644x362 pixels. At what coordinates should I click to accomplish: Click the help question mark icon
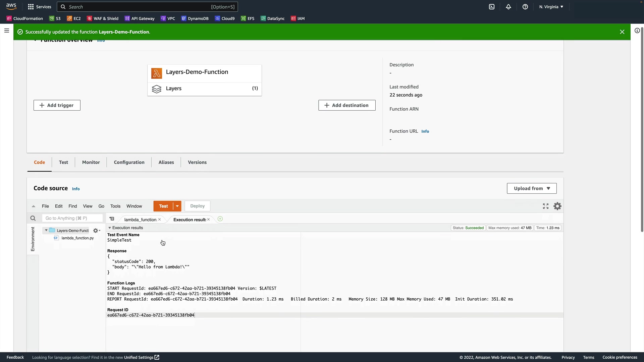click(x=525, y=7)
